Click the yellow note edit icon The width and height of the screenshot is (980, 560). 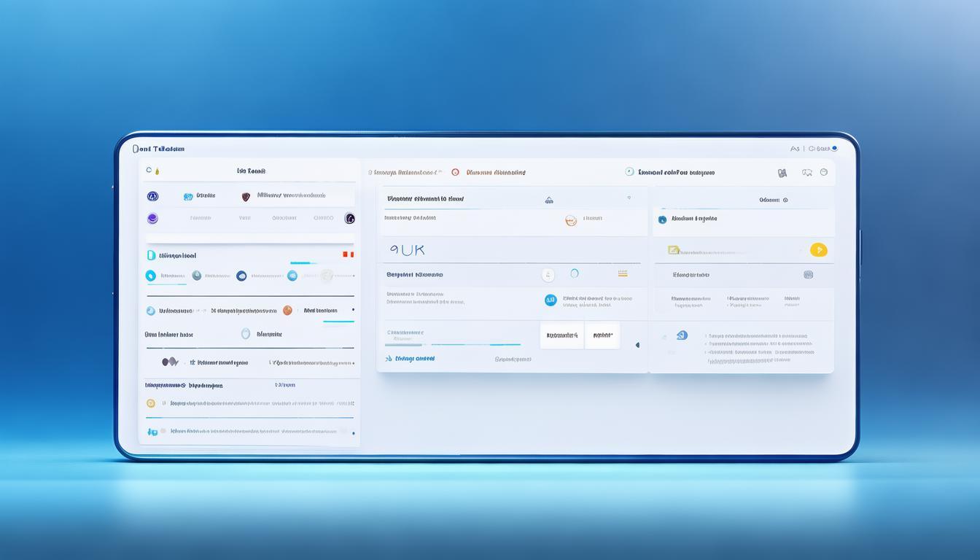pos(674,250)
